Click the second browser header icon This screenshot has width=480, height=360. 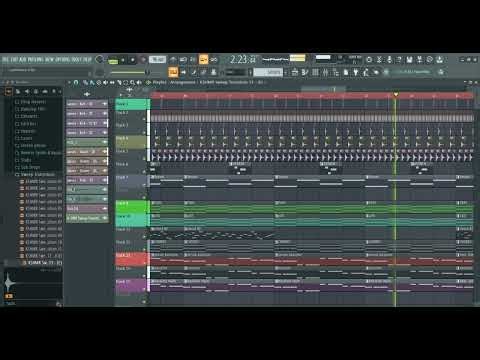[18, 91]
